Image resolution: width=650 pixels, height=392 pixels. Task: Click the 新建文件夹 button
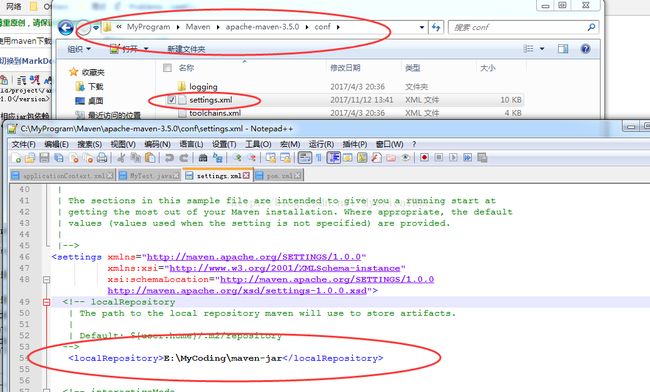point(186,49)
